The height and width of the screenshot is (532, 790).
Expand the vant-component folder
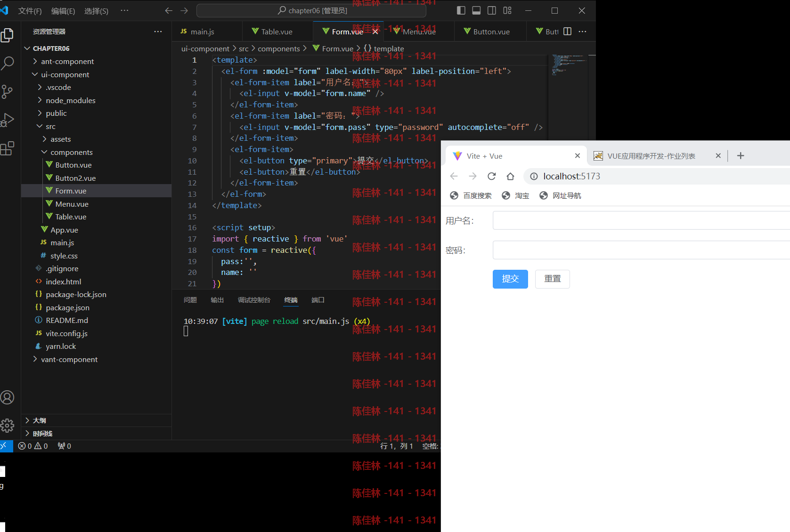[69, 359]
